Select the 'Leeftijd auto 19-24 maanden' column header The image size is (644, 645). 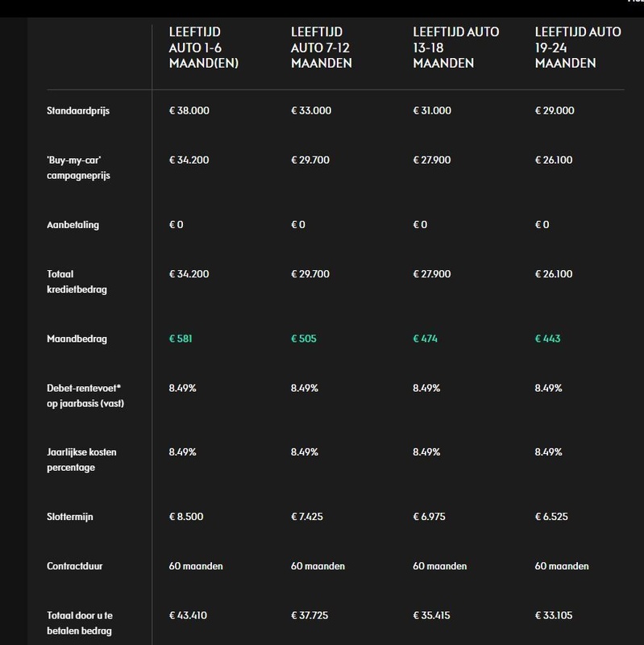click(x=578, y=47)
